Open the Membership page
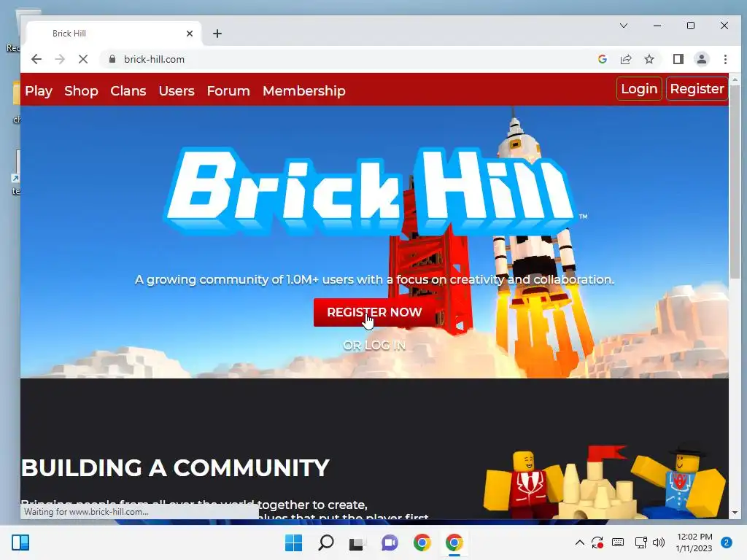The image size is (747, 560). point(304,90)
